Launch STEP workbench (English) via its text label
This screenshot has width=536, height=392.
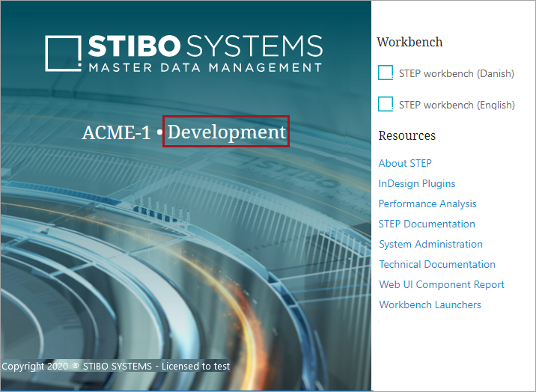click(457, 105)
